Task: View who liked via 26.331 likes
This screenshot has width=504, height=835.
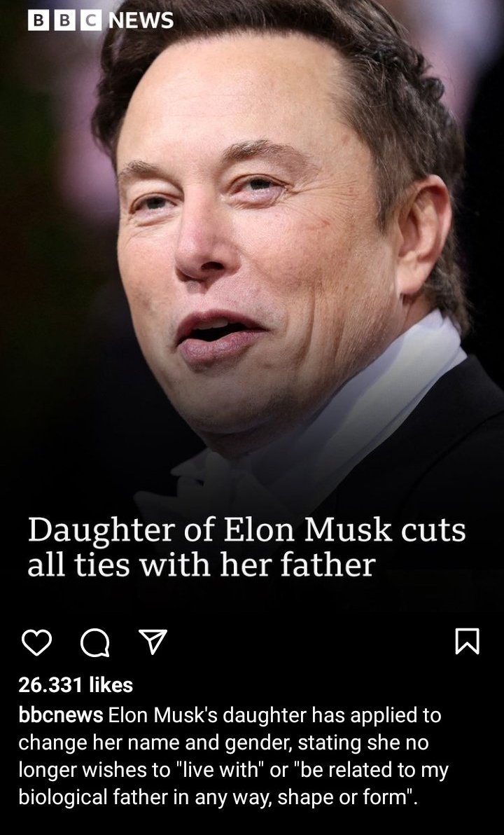Action: tap(76, 685)
